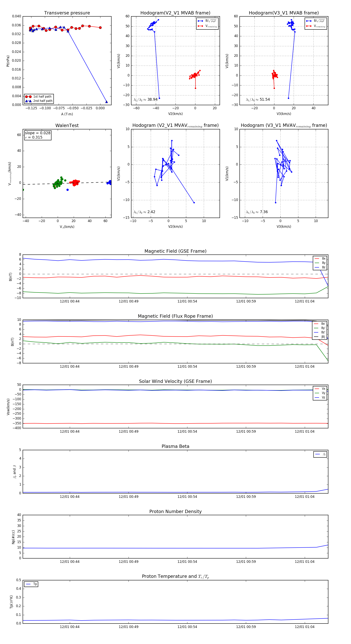Click the red Vremaining cluster in V2_V1 MVAB hodogram
Screen dimensions: 351x644
point(195,75)
